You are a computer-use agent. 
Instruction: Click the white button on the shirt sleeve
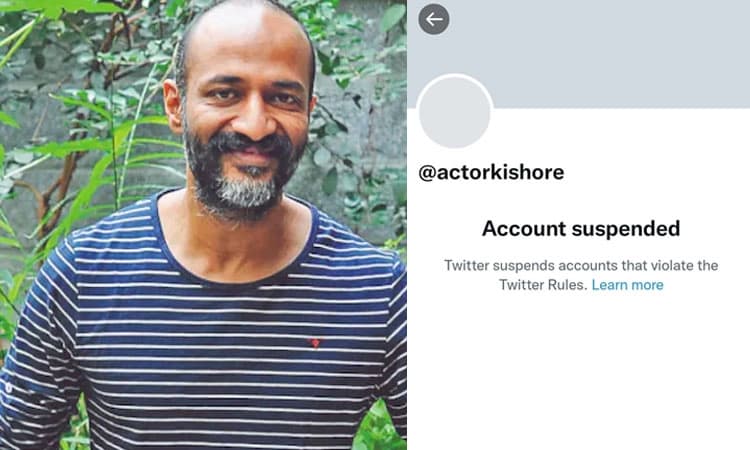(x=9, y=388)
